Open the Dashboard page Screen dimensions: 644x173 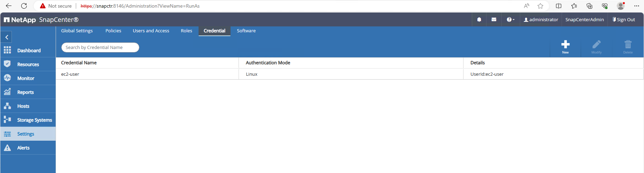28,50
